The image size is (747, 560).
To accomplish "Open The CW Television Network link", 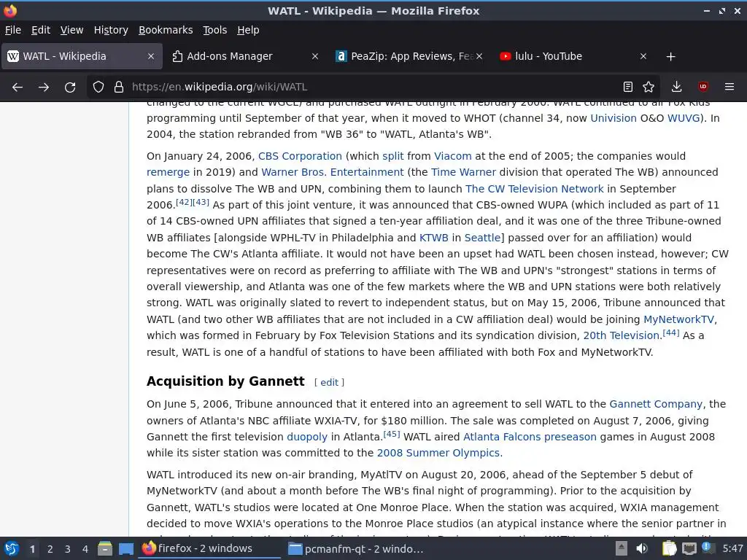I will coord(534,189).
